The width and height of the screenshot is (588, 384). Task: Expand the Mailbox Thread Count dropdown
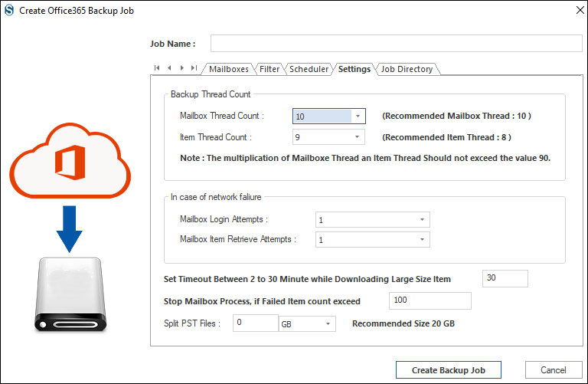click(358, 116)
